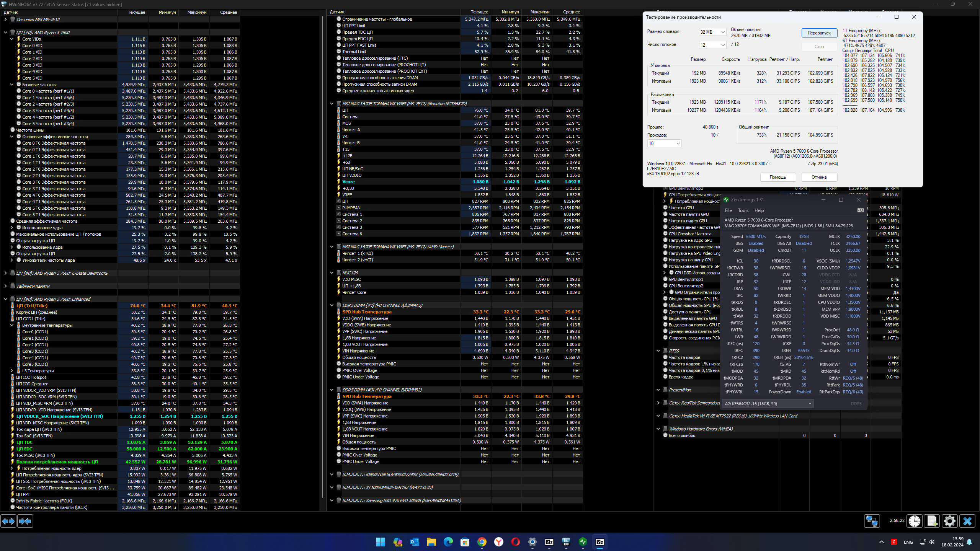This screenshot has width=980, height=551.
Task: Open the Число потоков dropdown
Action: tap(712, 45)
